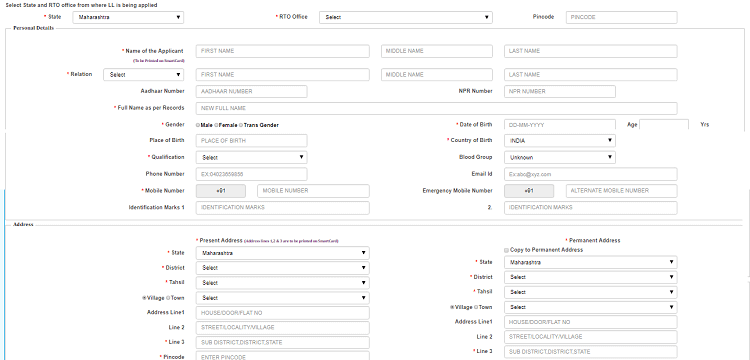Click Identification Marks 2 field
This screenshot has width=750, height=360.
pos(591,207)
